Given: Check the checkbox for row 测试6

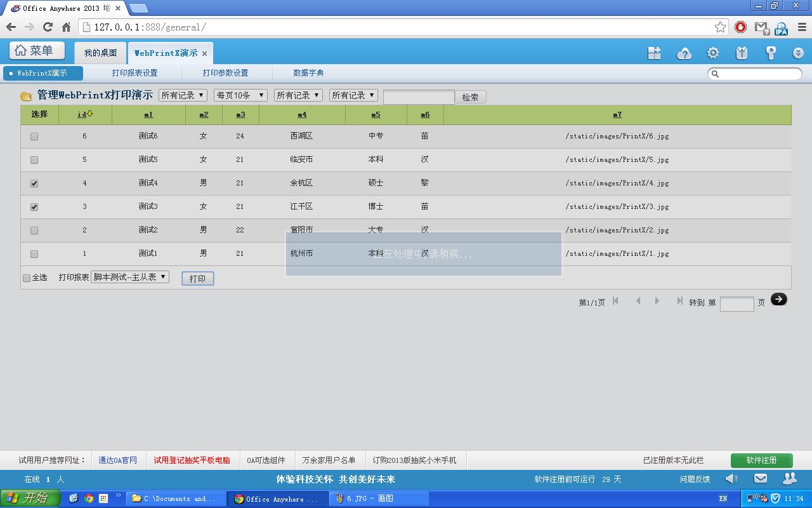Looking at the screenshot, I should (x=34, y=137).
